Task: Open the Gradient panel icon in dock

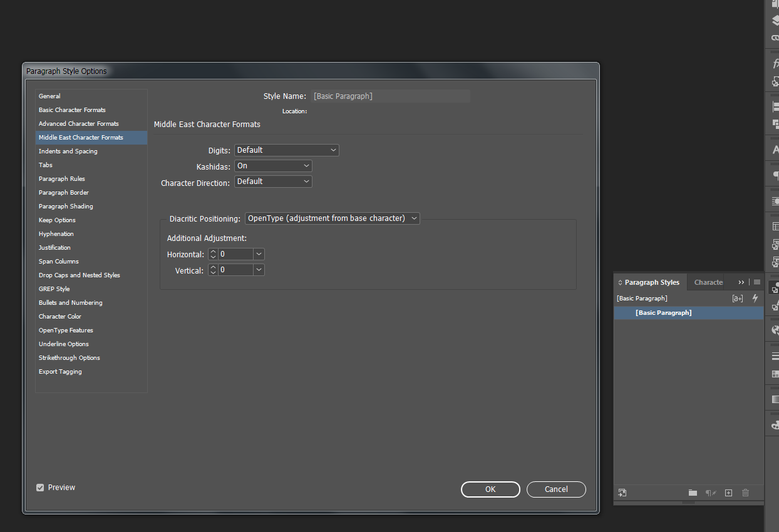Action: coord(775,399)
